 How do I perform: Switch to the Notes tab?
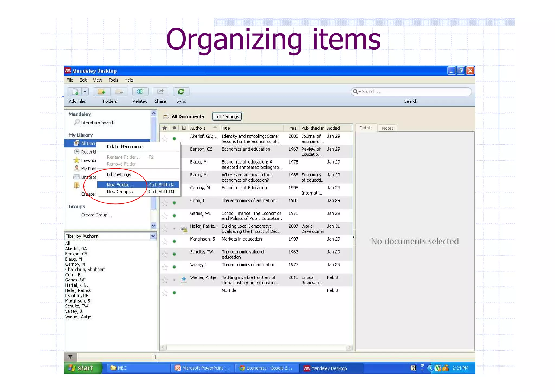pyautogui.click(x=388, y=128)
